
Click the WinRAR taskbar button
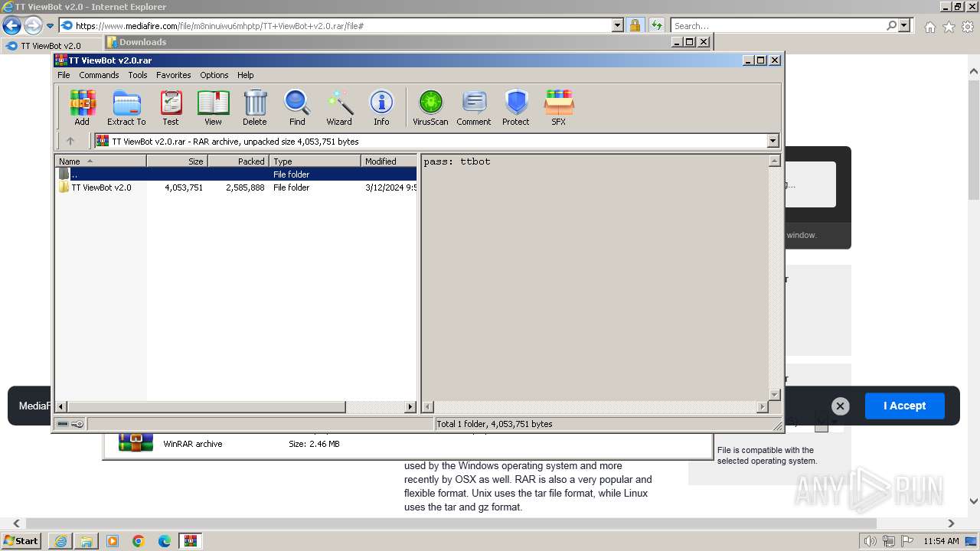click(191, 541)
